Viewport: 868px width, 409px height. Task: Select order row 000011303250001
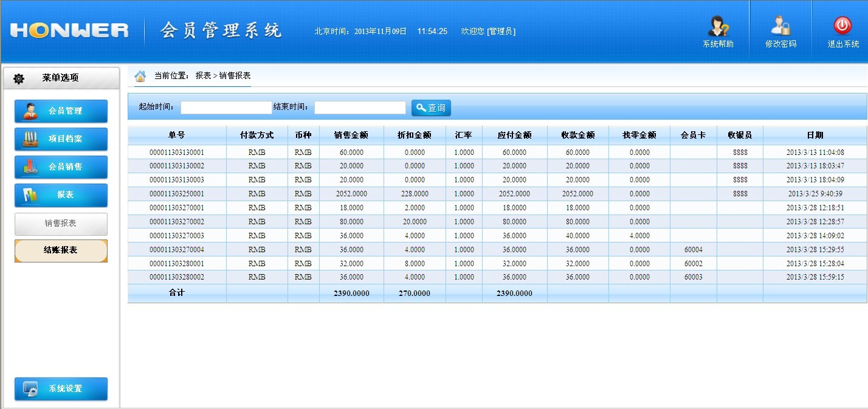coord(176,194)
